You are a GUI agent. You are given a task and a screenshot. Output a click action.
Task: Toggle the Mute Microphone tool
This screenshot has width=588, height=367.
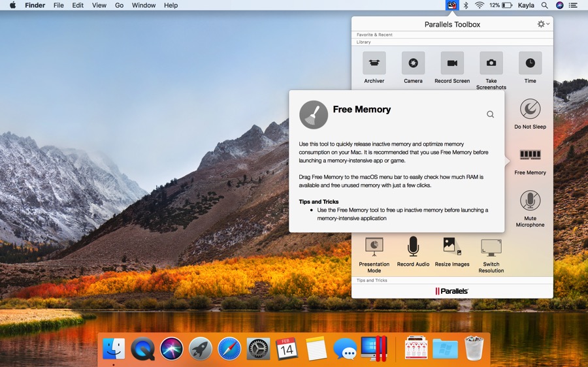[530, 201]
